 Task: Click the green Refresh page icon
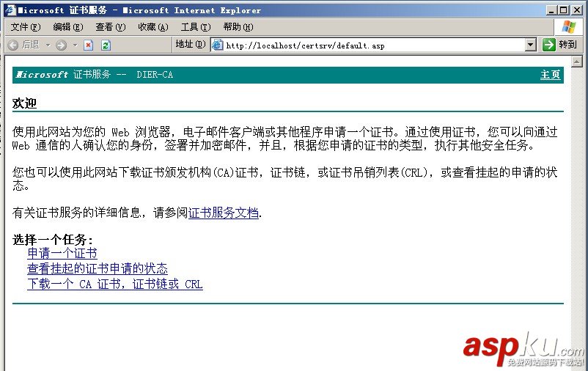point(106,45)
